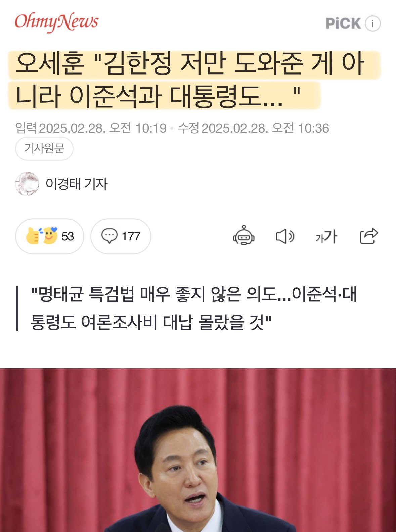Screen dimensions: 396x532
Task: Click the 수정 오전 10:36 timestamp
Action: 253,128
